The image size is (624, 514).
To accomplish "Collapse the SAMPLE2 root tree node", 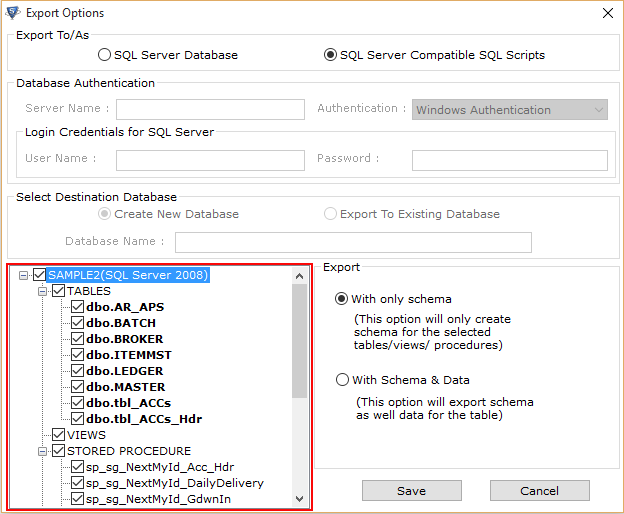I will tap(23, 275).
